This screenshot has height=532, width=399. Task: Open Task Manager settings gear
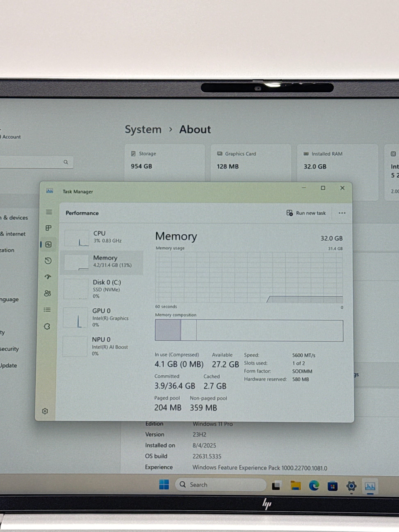tap(45, 411)
